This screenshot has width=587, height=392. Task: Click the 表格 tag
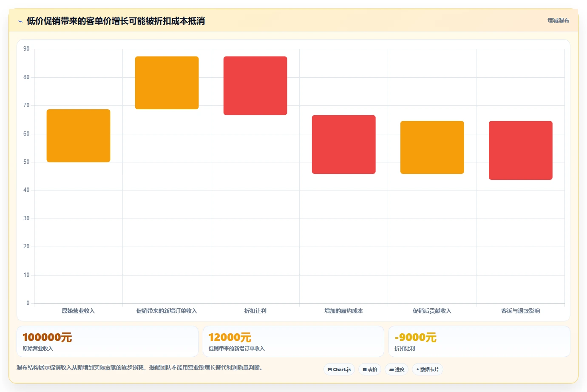pyautogui.click(x=370, y=369)
